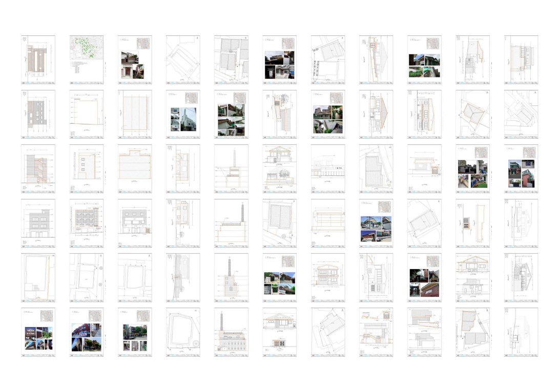Open the only photo sheet in the fourth row

click(x=376, y=223)
